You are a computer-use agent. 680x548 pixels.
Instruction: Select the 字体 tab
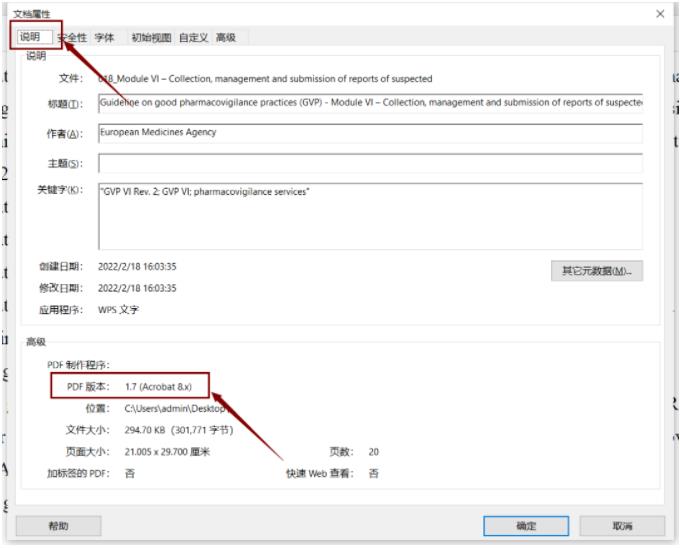(104, 38)
